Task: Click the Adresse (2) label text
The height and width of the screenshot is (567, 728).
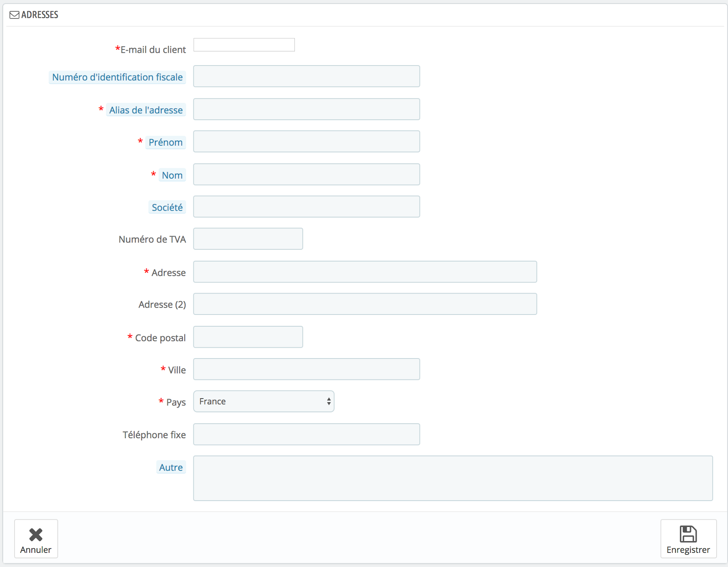Action: (x=162, y=304)
